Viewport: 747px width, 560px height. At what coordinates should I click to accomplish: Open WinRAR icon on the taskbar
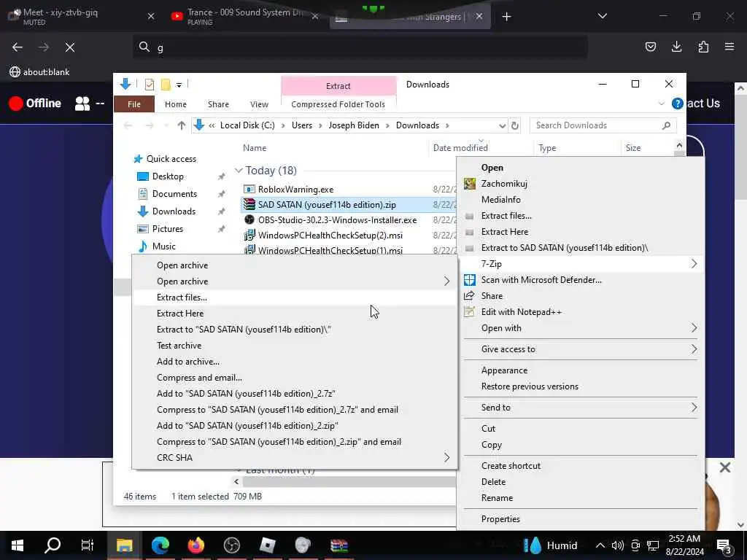point(339,545)
